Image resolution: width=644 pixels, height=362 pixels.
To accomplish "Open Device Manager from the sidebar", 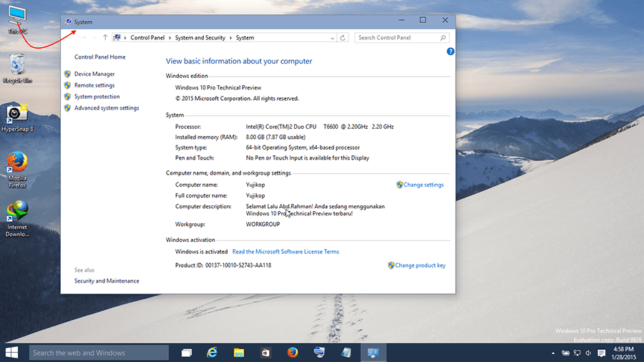I will (x=94, y=74).
